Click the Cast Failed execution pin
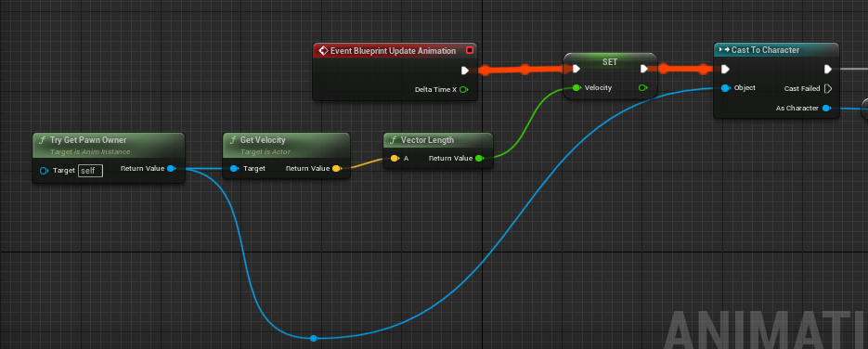Viewport: 868px width, 349px height. point(828,88)
